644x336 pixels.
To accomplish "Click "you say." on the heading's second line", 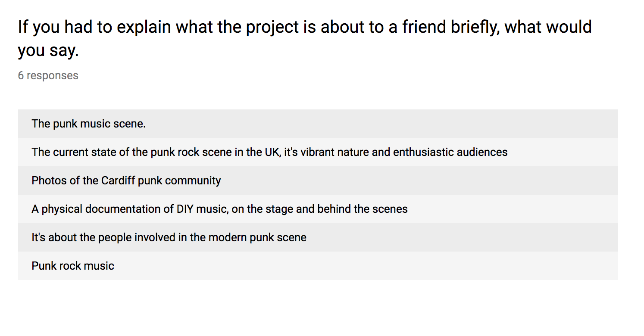I will point(48,51).
